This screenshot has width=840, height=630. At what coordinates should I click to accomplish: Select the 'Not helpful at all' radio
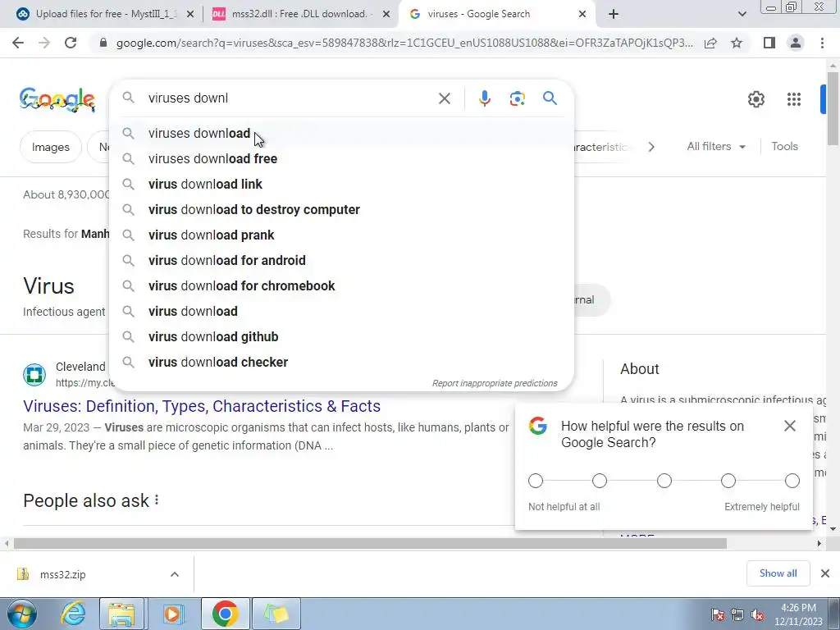click(535, 481)
